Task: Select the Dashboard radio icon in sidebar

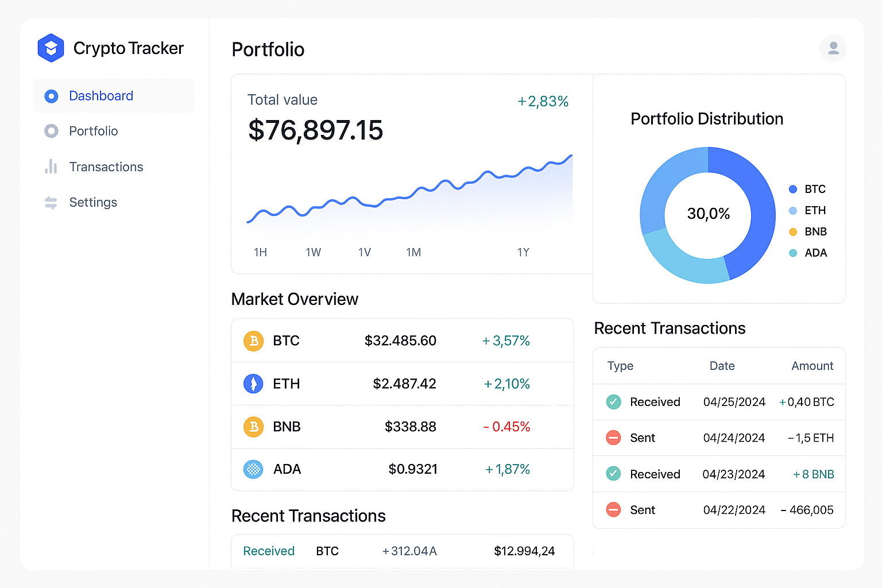Action: pyautogui.click(x=51, y=96)
